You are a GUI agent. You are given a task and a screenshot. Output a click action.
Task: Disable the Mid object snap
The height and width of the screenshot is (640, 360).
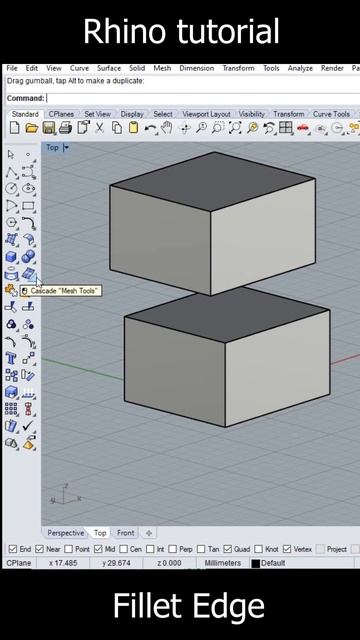click(98, 549)
